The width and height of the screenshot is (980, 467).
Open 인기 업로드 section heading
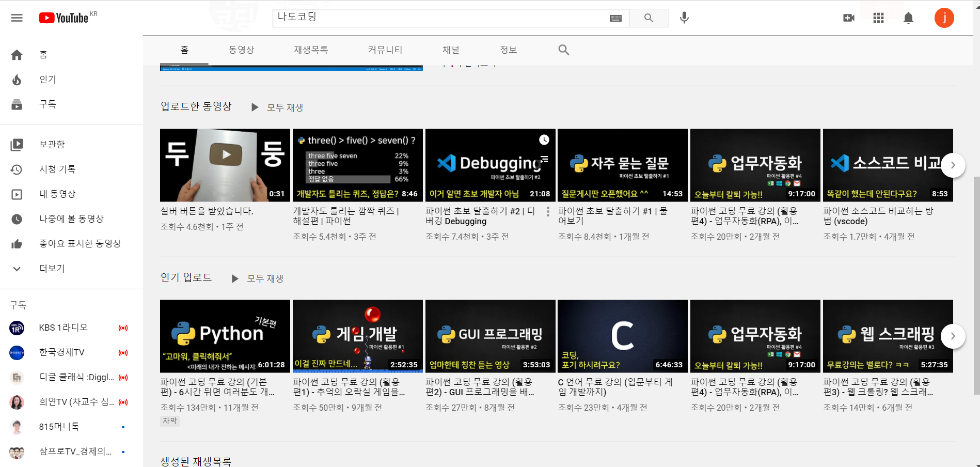point(186,277)
